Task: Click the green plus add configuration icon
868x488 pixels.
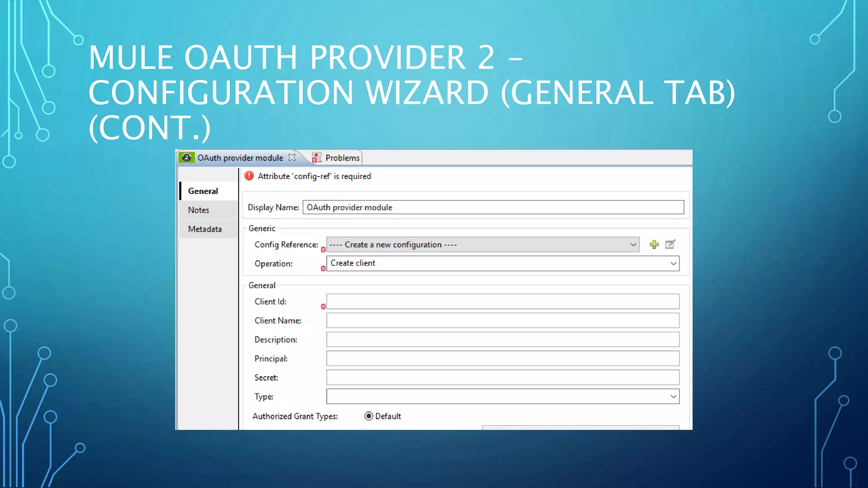Action: [654, 244]
